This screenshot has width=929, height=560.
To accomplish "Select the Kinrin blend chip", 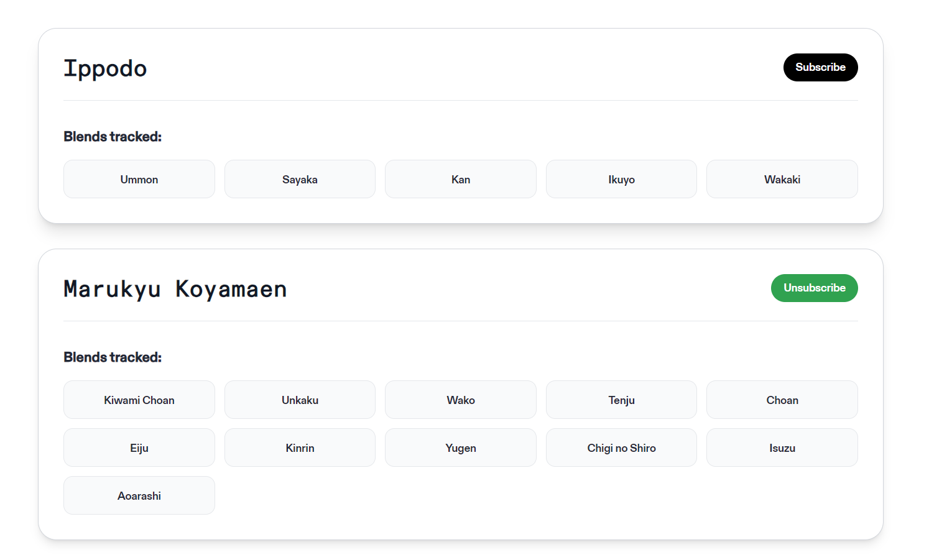I will click(300, 448).
